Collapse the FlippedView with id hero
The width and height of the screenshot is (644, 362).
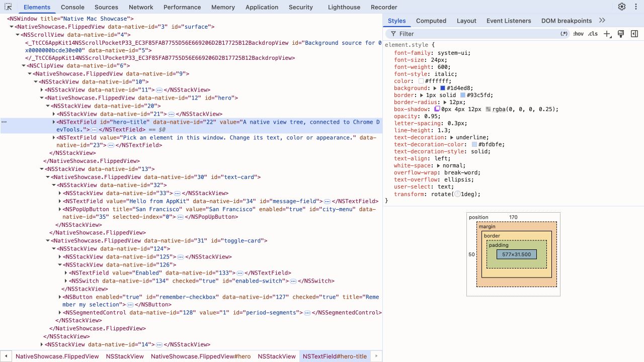(42, 98)
